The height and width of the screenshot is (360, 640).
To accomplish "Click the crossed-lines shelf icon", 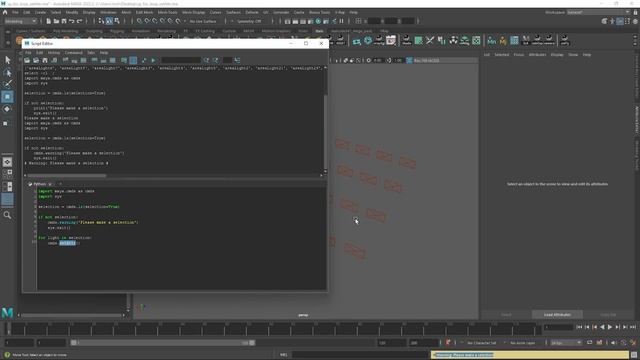I will coord(430,40).
